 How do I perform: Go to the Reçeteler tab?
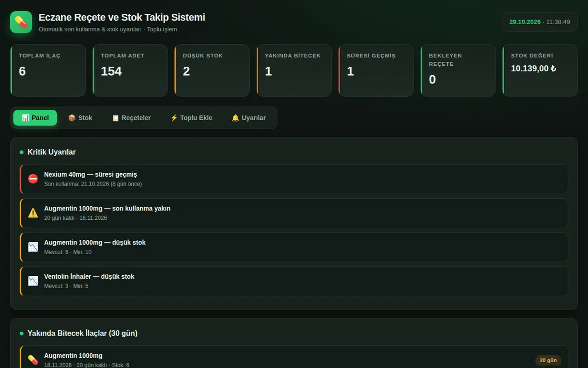click(131, 118)
